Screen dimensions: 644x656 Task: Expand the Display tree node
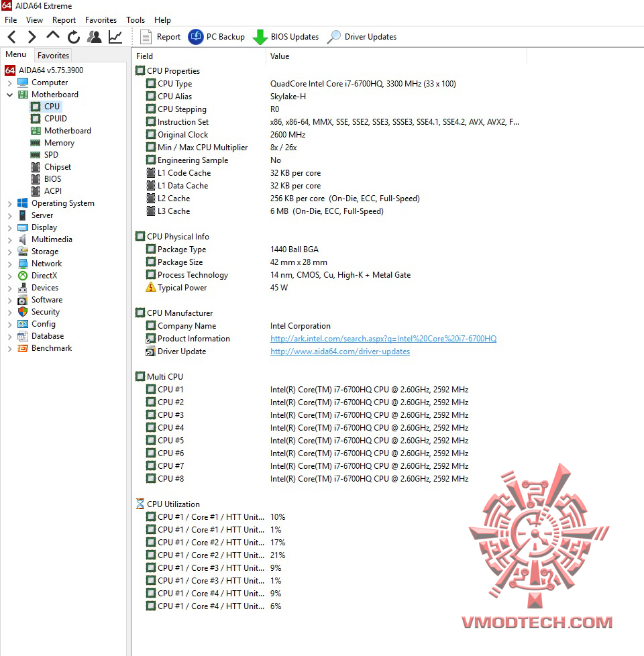tap(9, 228)
